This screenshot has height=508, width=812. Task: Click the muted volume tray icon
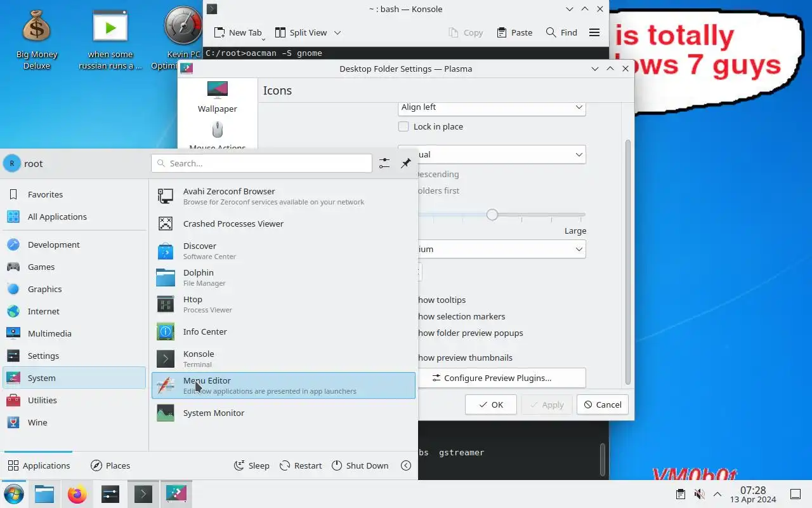(699, 494)
